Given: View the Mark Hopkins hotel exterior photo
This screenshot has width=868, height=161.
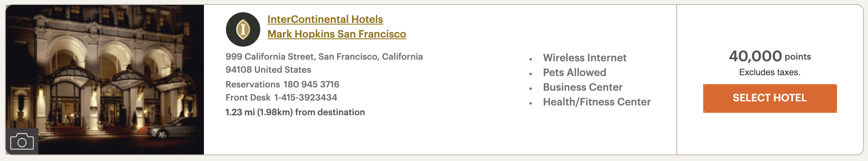Looking at the screenshot, I should 105,80.
